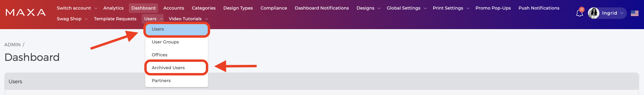The image size is (644, 95).
Task: Collapse the Users navigation menu
Action: (153, 19)
